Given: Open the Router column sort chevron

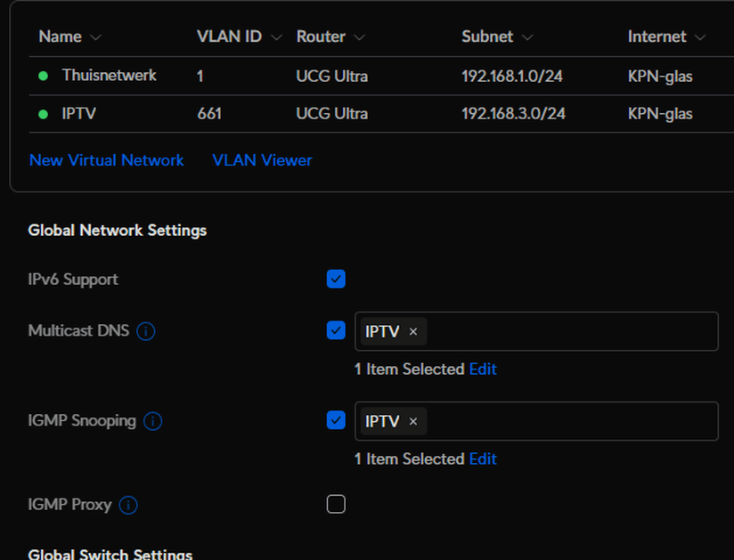Looking at the screenshot, I should 360,37.
